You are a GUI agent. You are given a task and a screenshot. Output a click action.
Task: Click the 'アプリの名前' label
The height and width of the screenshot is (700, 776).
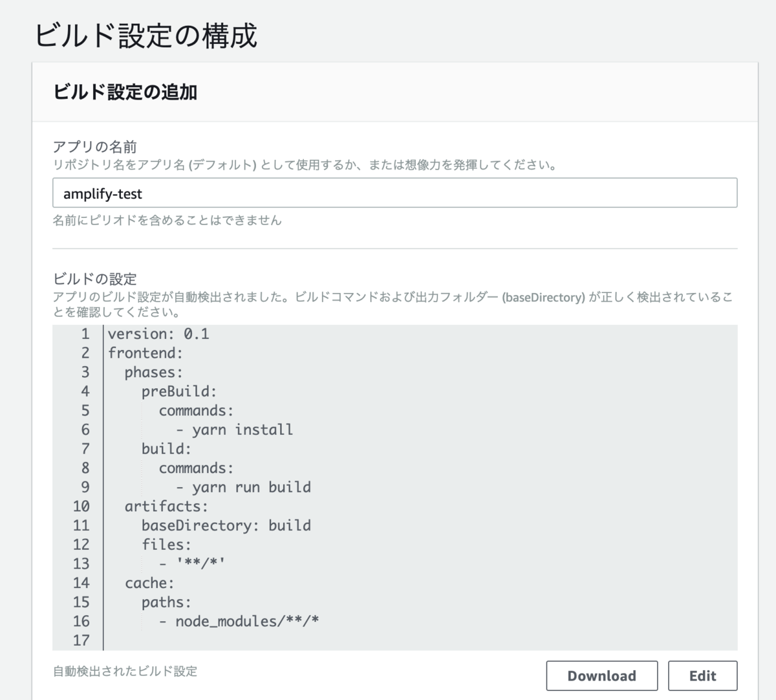coord(94,147)
